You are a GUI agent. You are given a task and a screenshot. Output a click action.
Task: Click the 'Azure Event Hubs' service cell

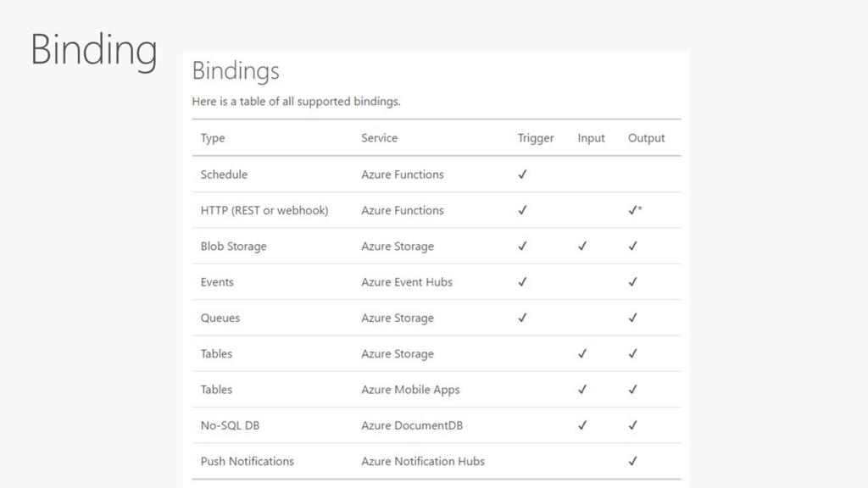point(407,282)
